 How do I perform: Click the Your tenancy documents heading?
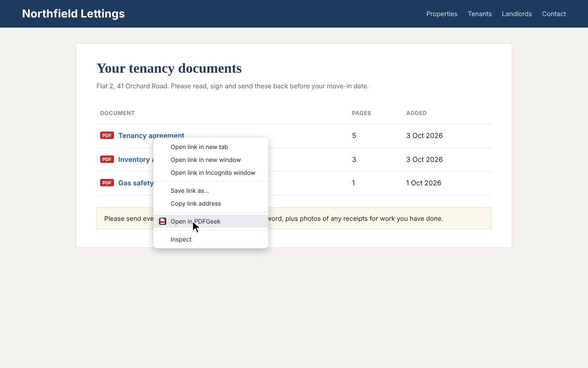pyautogui.click(x=169, y=68)
